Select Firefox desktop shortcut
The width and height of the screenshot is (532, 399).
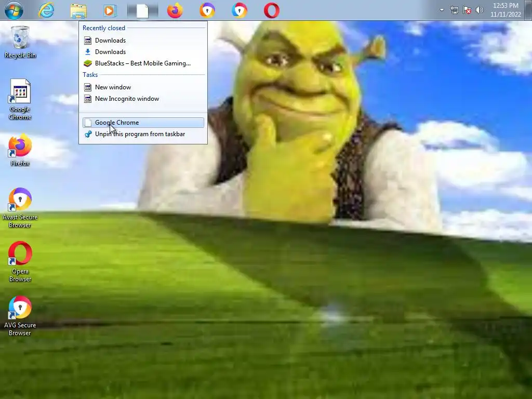tap(20, 150)
